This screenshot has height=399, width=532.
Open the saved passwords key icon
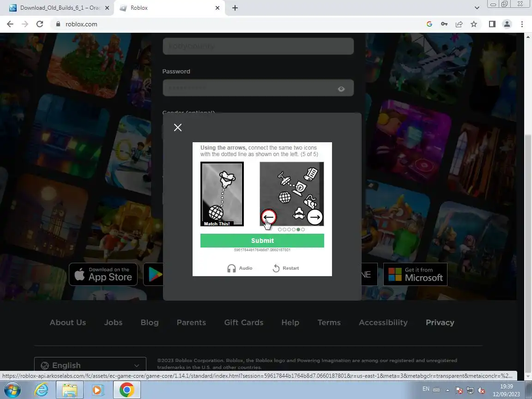tap(444, 24)
